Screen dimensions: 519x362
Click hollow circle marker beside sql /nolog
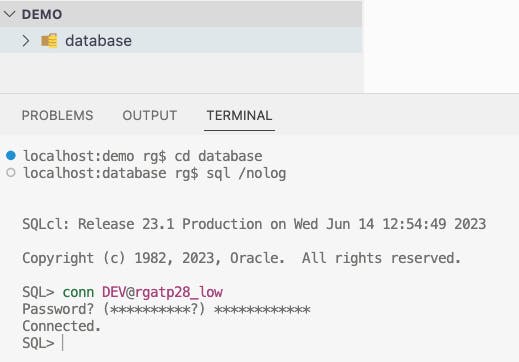coord(11,172)
